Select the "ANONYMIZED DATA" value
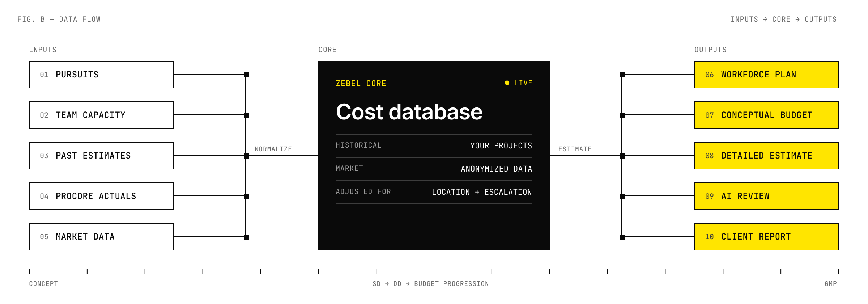Screen dimensions: 868x304 click(497, 169)
